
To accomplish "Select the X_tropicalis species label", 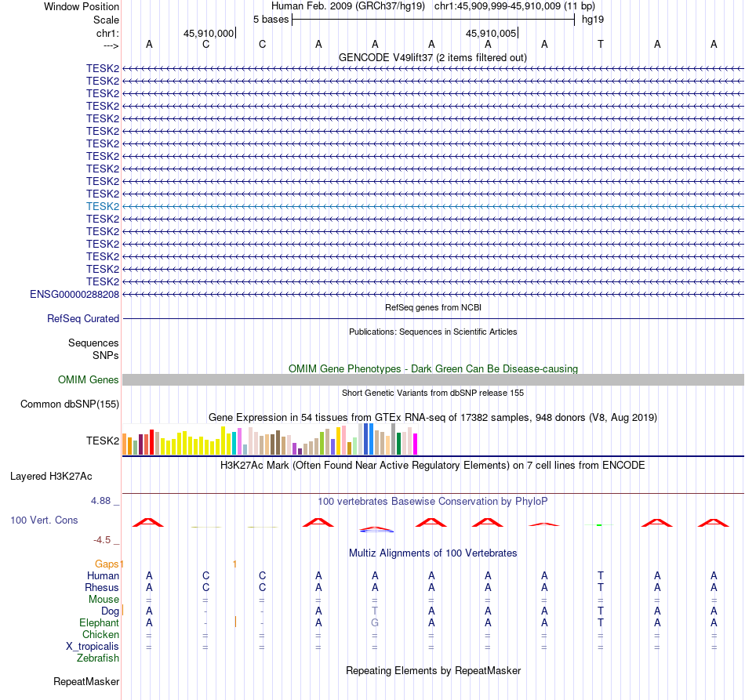I will [x=93, y=647].
